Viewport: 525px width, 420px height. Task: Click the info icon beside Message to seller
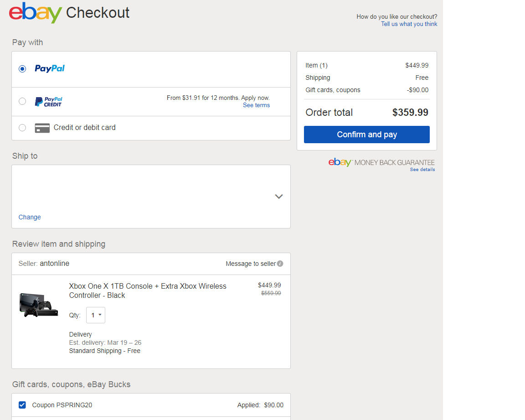(281, 264)
